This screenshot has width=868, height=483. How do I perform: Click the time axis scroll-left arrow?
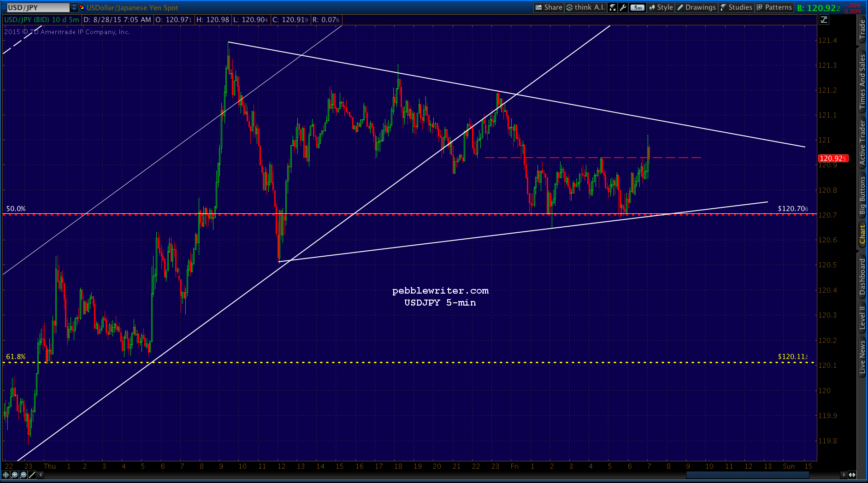(41, 475)
